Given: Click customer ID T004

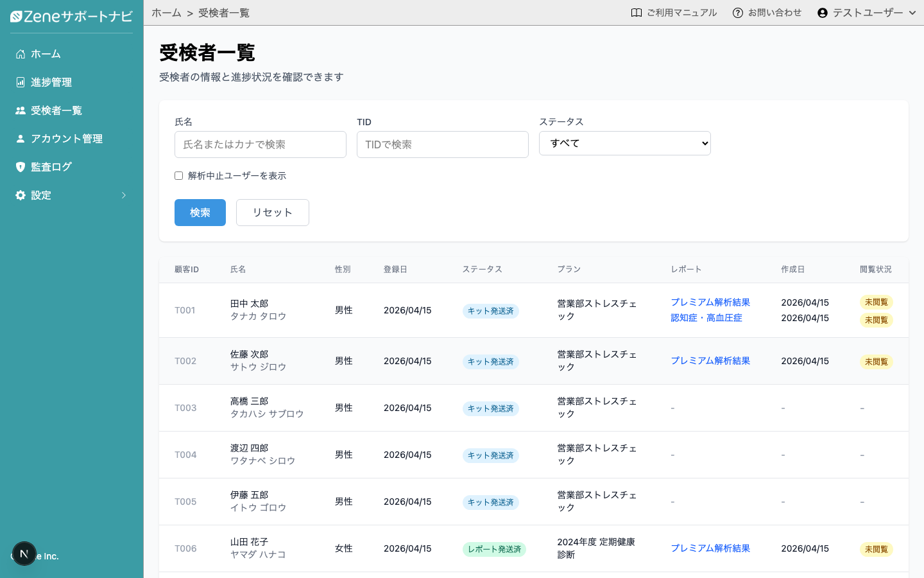Looking at the screenshot, I should pos(185,455).
